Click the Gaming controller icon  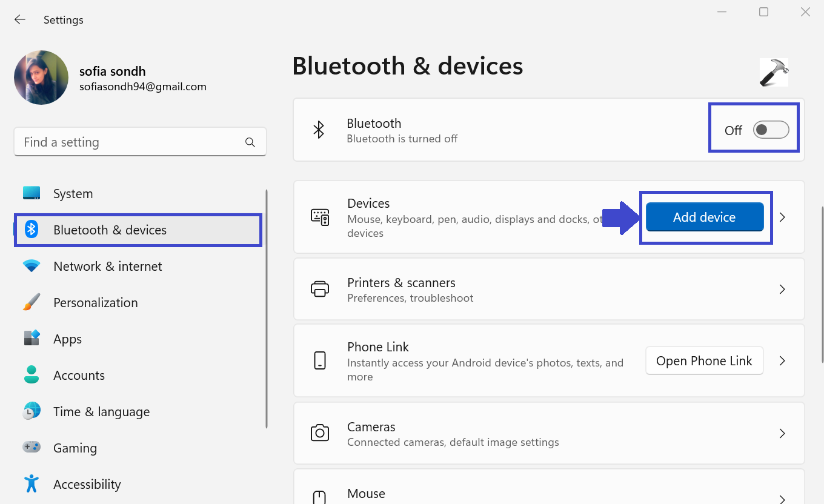[x=32, y=448]
